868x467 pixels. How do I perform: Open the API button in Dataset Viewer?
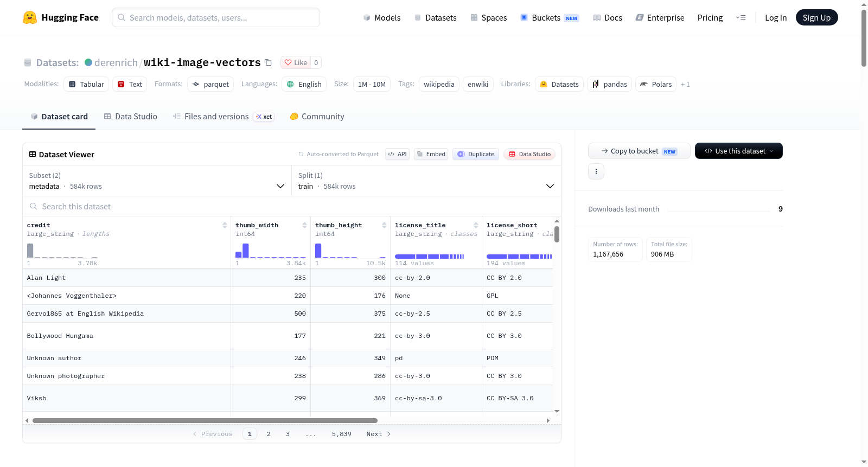pos(397,154)
